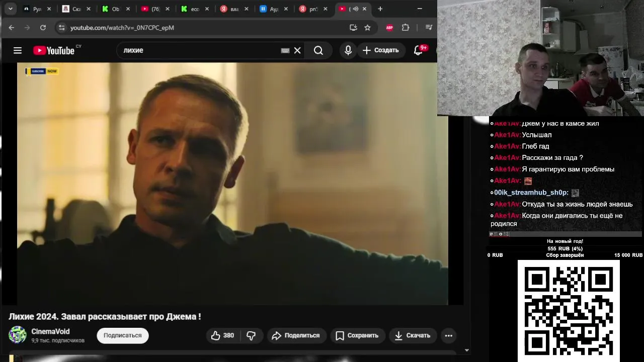The height and width of the screenshot is (362, 644).
Task: Close the 'Ауд' tab
Action: pyautogui.click(x=286, y=9)
